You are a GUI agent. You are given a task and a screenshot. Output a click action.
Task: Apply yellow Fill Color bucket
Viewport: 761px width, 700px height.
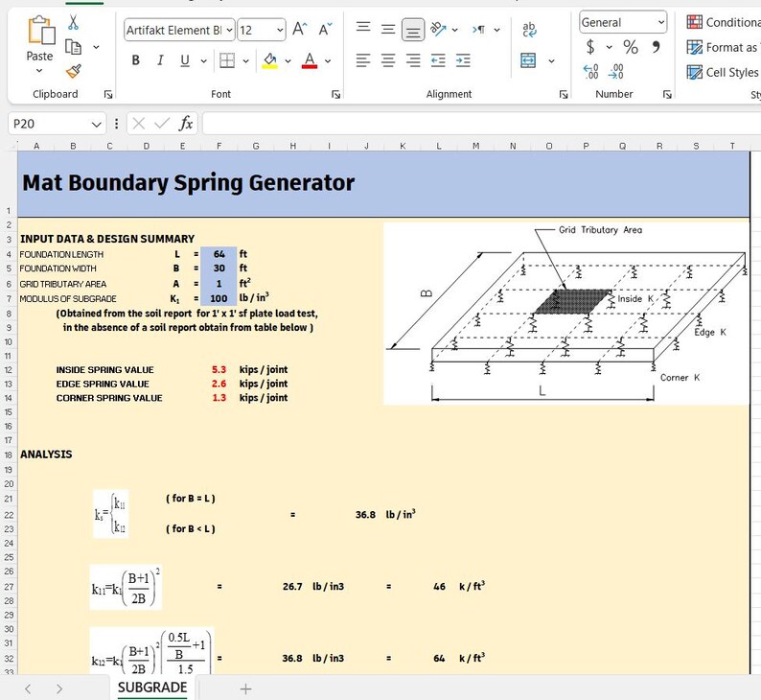[270, 60]
